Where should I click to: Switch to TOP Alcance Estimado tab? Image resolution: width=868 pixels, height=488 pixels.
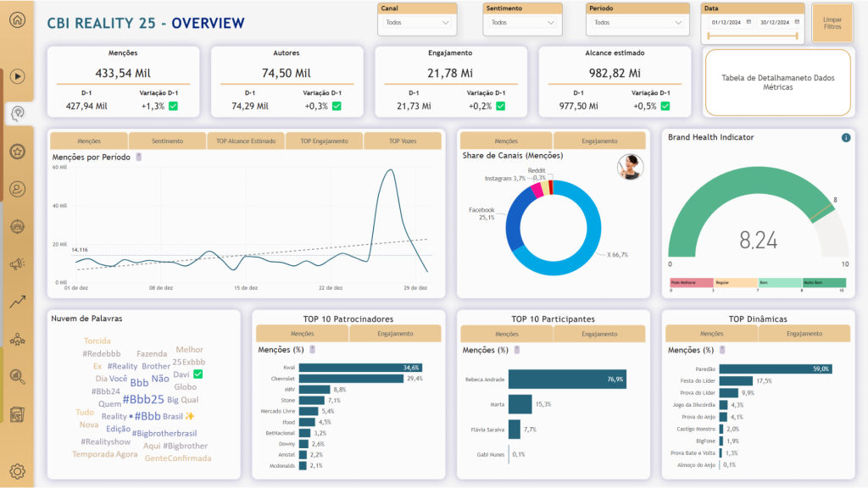[x=246, y=141]
